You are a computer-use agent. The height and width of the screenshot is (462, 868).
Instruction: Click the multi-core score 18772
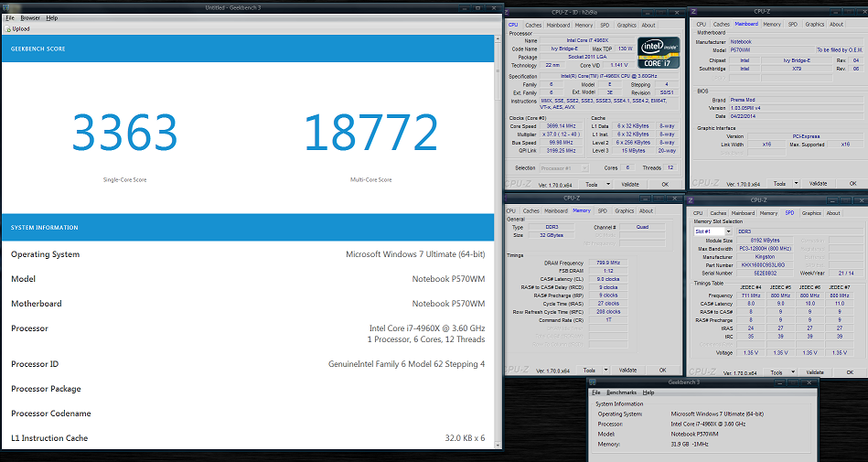pyautogui.click(x=371, y=133)
